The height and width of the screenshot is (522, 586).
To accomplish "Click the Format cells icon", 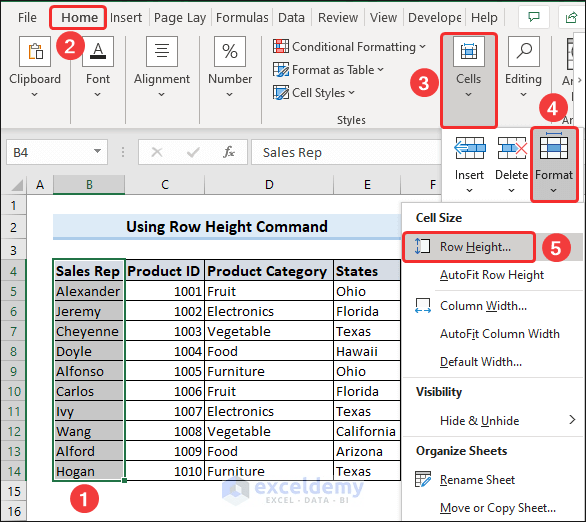I will pos(554,146).
